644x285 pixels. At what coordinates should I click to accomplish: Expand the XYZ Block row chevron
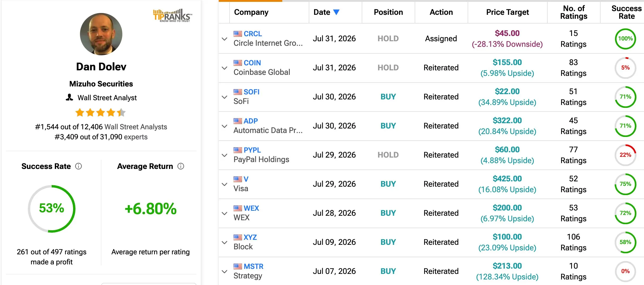225,242
